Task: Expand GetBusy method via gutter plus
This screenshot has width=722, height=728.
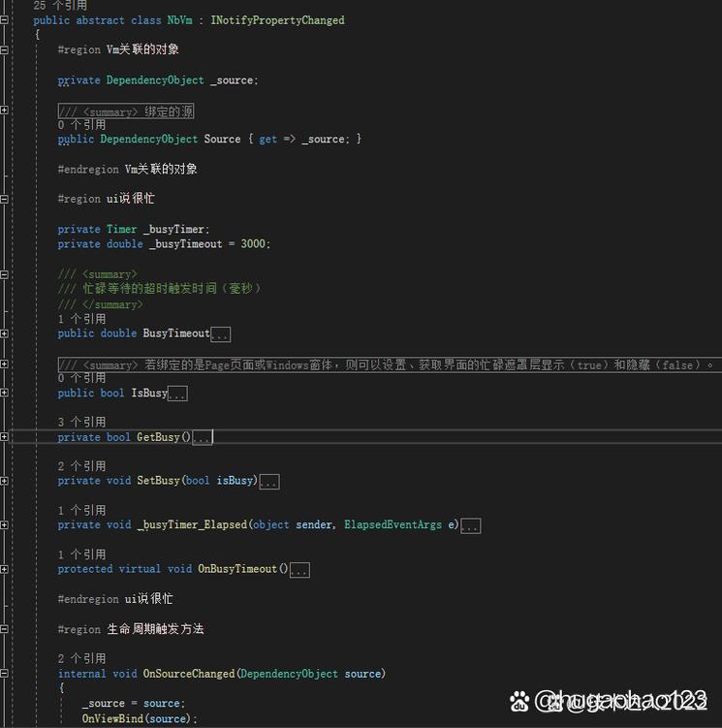Action: [x=4, y=437]
